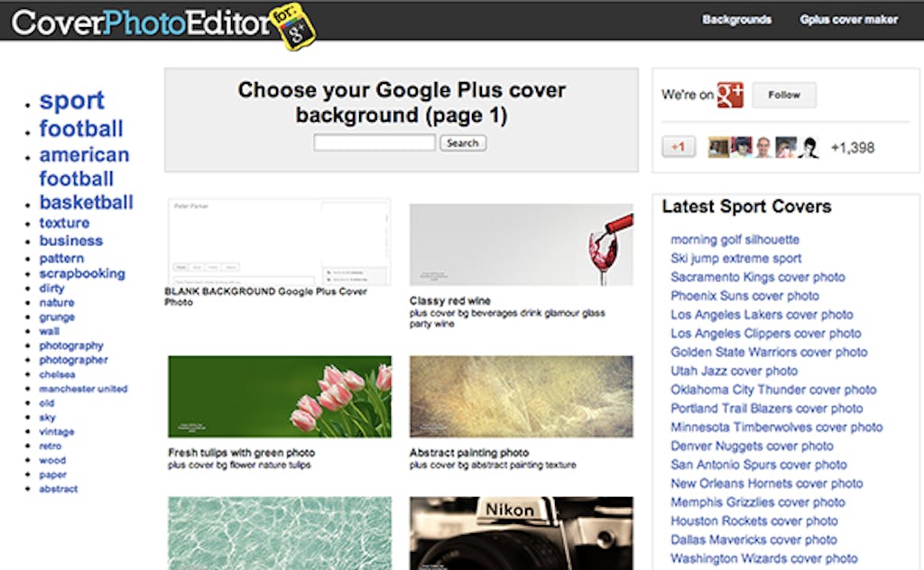Open the Gplus cover maker page

tap(848, 19)
